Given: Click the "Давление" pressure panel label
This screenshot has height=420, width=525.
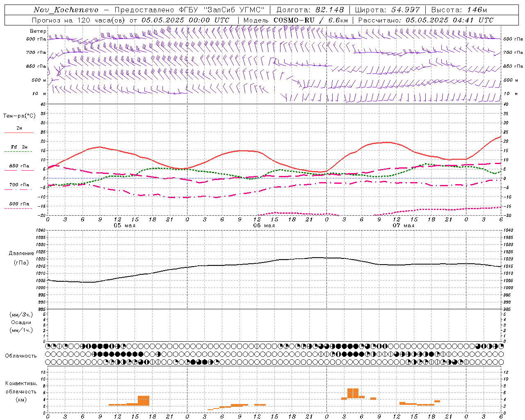Looking at the screenshot, I should click(21, 253).
